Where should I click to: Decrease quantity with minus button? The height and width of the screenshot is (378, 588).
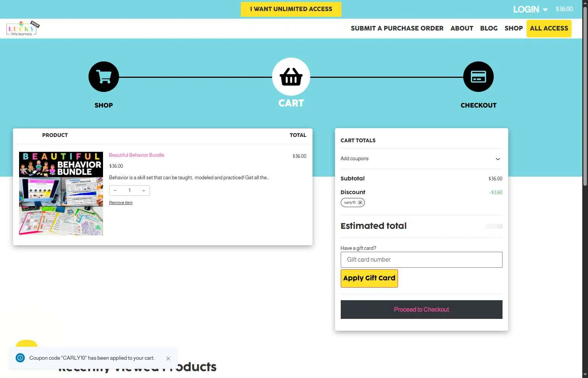click(115, 190)
